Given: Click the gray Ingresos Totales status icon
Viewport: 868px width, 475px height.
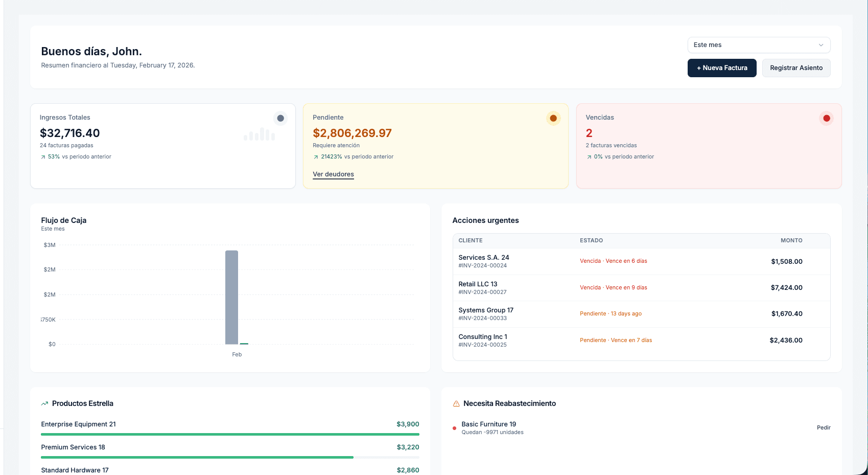Looking at the screenshot, I should (280, 118).
